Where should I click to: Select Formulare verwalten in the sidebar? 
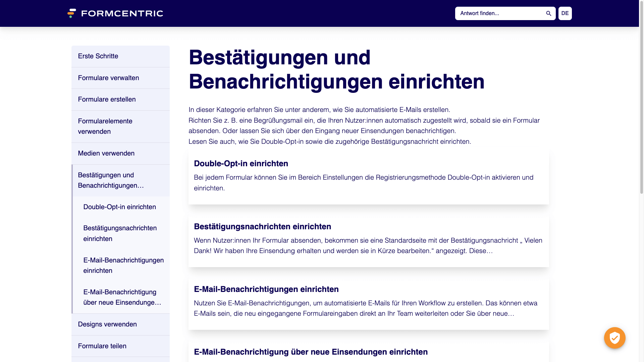point(108,78)
